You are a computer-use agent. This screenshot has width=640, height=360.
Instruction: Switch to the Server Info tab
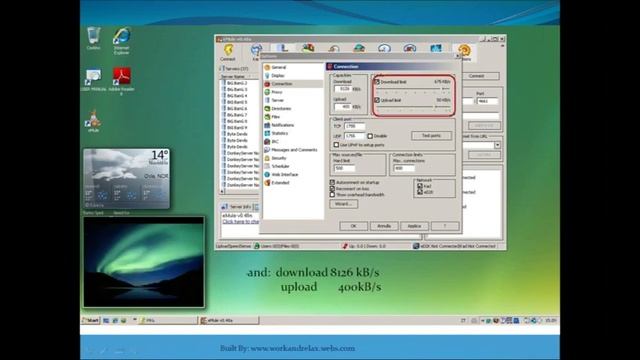pos(237,207)
